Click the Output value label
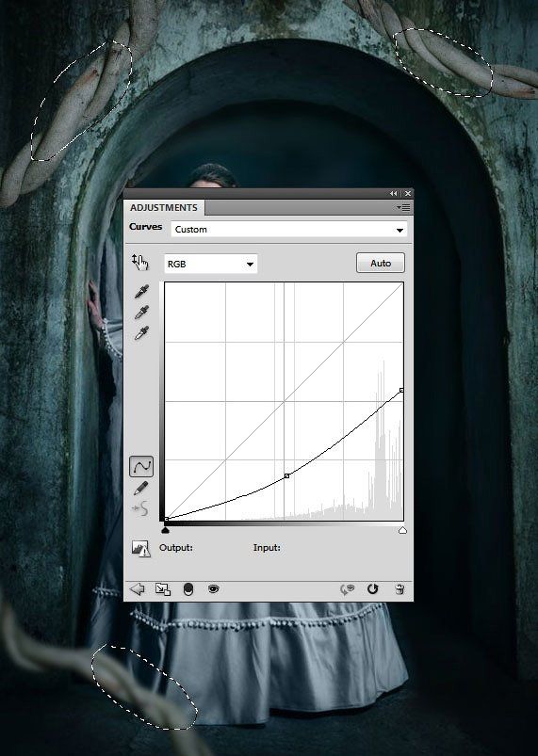Viewport: 538px width, 756px height. click(176, 548)
